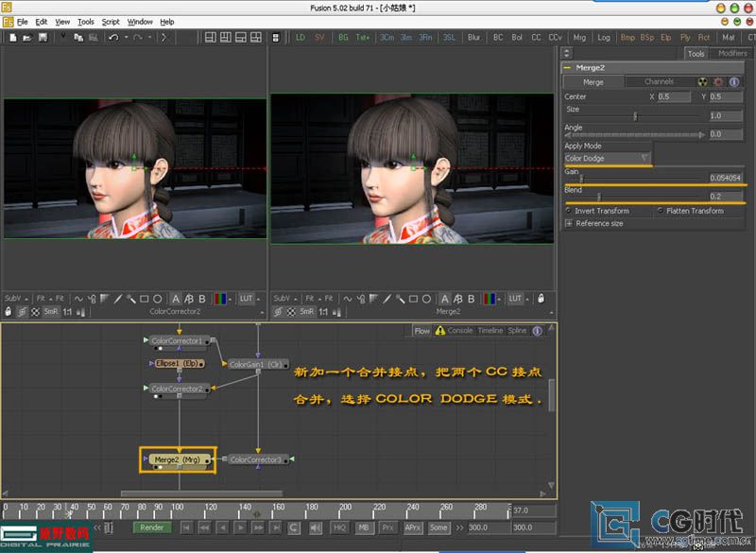756x553 pixels.
Task: Add a Merge tool with Mrg button
Action: 579,38
